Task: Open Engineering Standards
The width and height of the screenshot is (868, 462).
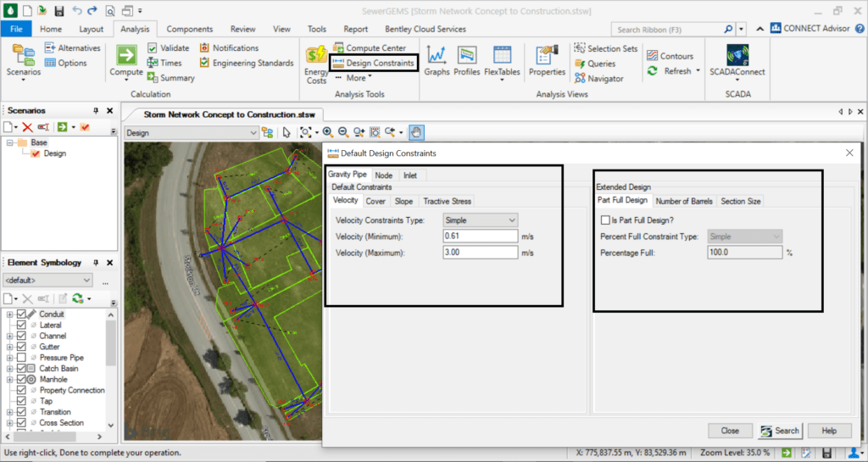Action: pyautogui.click(x=247, y=63)
